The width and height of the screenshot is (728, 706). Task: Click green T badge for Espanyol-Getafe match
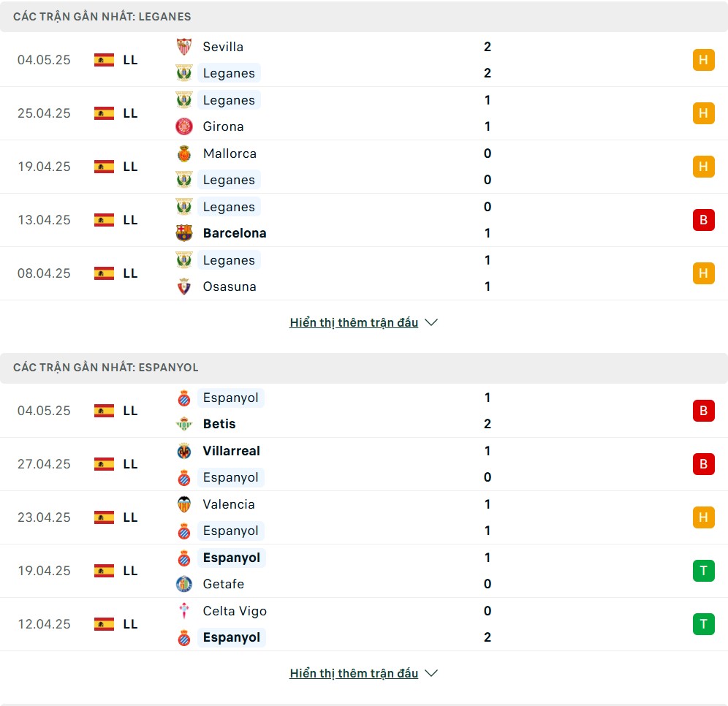tap(703, 571)
